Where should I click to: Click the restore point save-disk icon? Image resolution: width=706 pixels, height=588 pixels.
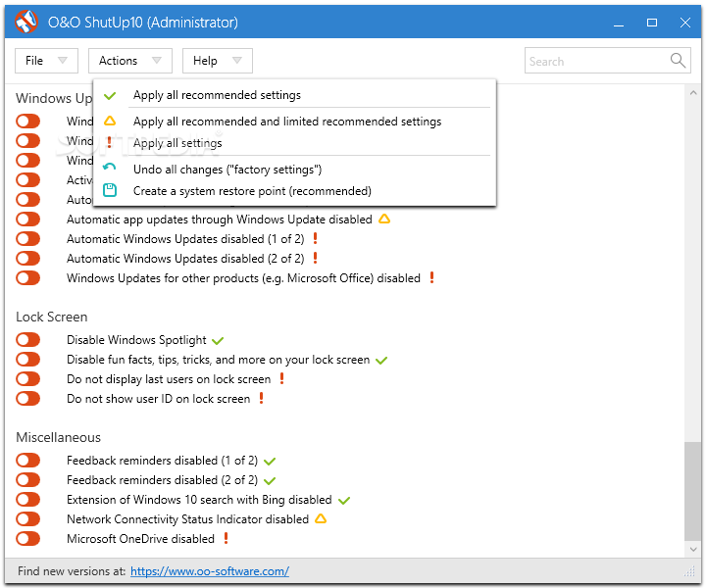tap(110, 190)
